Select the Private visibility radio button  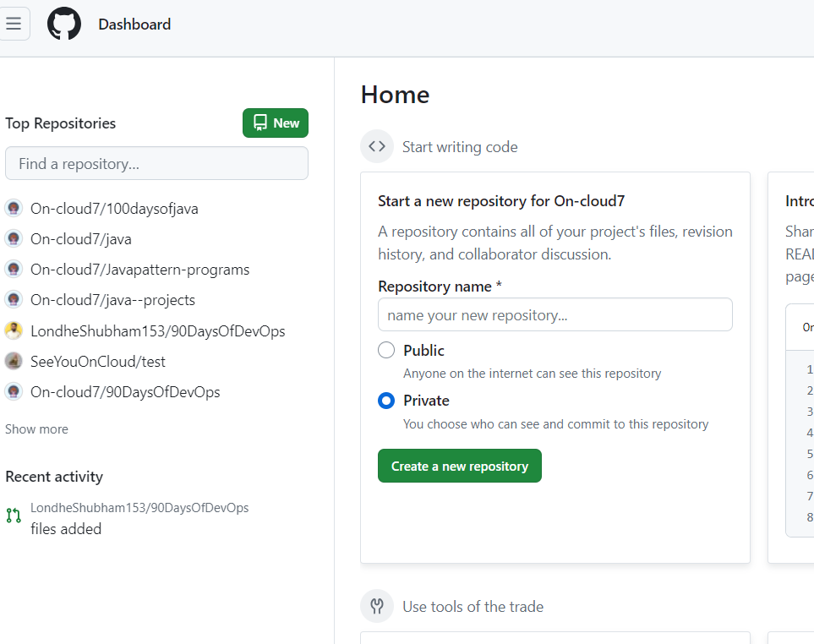point(386,401)
